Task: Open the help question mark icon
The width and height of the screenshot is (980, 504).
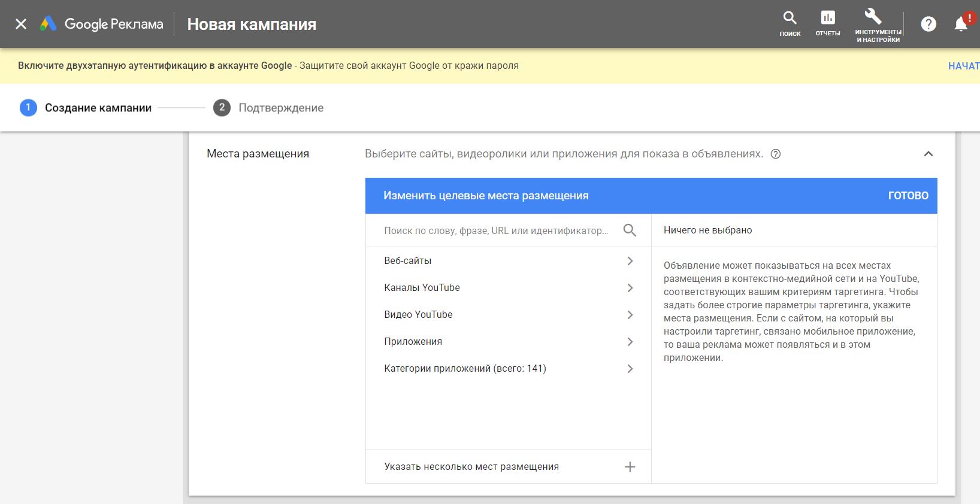Action: click(928, 24)
